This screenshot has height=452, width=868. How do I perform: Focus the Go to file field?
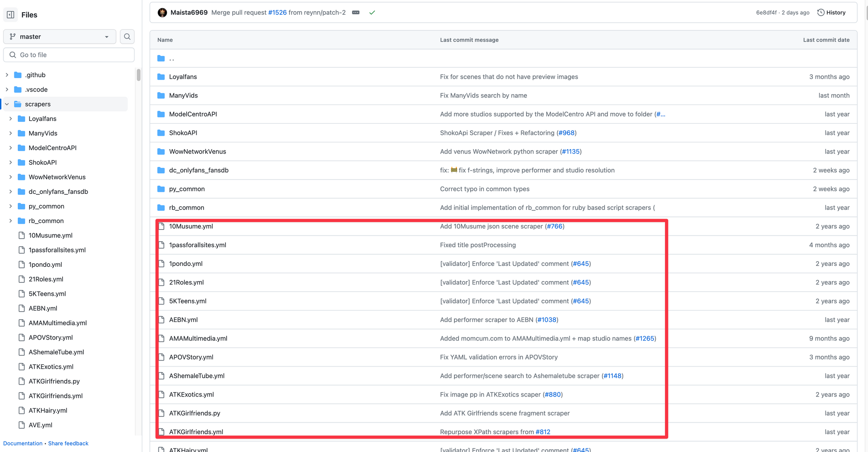point(69,55)
